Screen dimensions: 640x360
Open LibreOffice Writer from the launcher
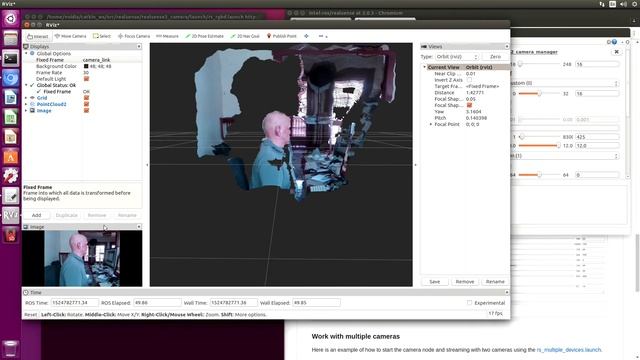click(x=11, y=98)
